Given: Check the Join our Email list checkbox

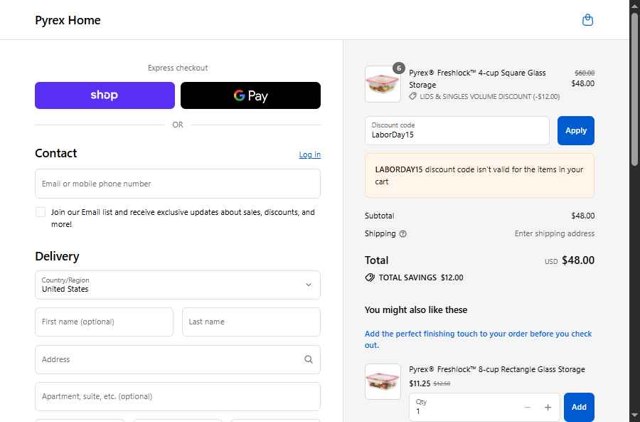Looking at the screenshot, I should 40,212.
